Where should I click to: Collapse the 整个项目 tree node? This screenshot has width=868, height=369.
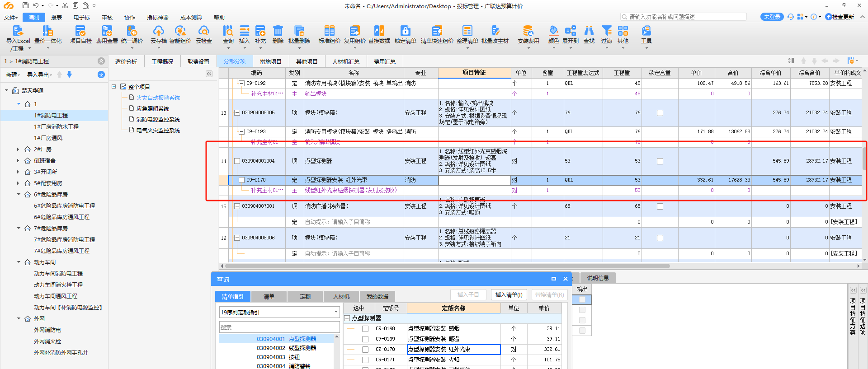point(114,87)
